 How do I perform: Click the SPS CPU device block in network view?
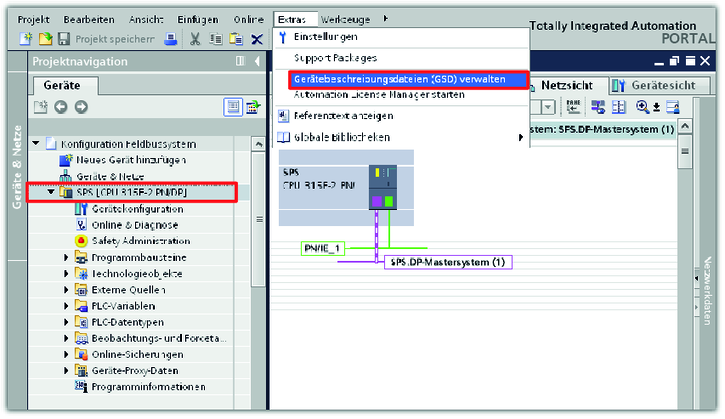click(x=382, y=188)
